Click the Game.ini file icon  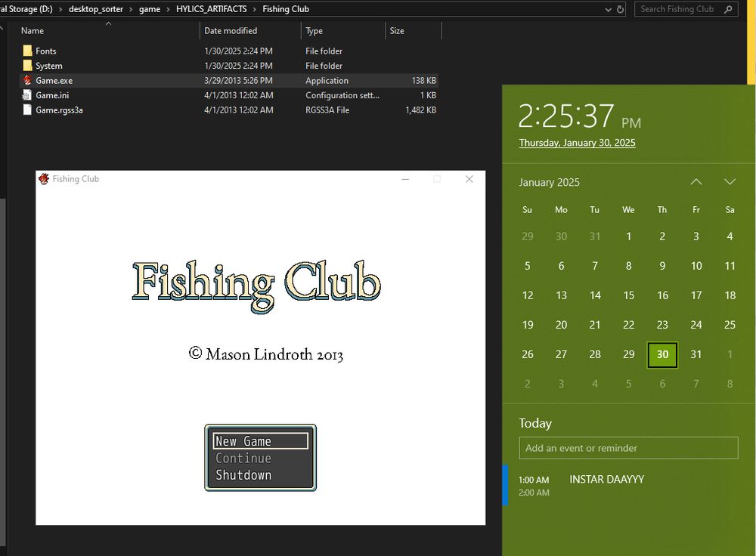[x=27, y=95]
